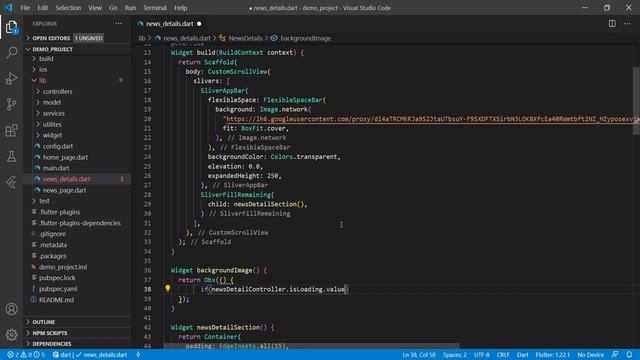Open the Manage gear icon
The width and height of the screenshot is (640, 360).
point(11,335)
